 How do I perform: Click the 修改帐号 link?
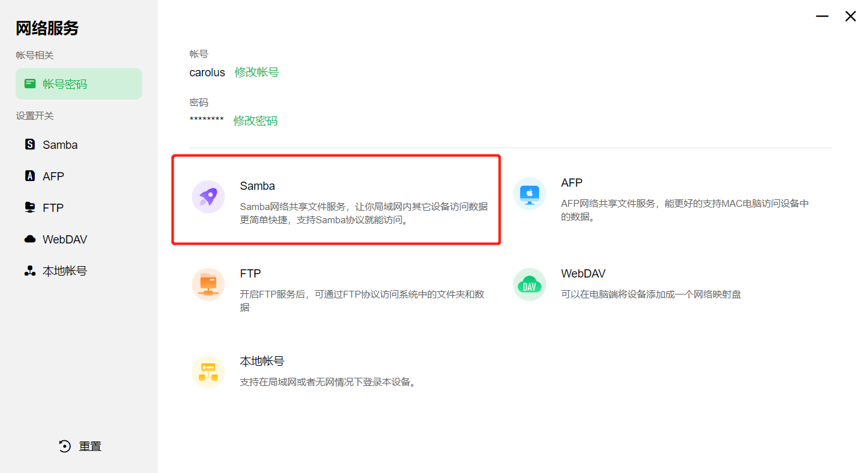coord(257,73)
